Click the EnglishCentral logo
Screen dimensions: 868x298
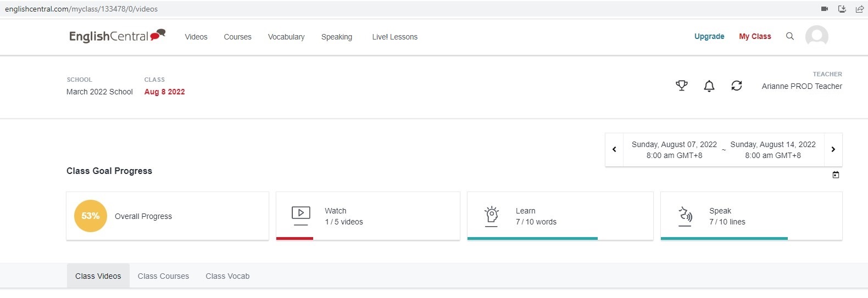(117, 36)
